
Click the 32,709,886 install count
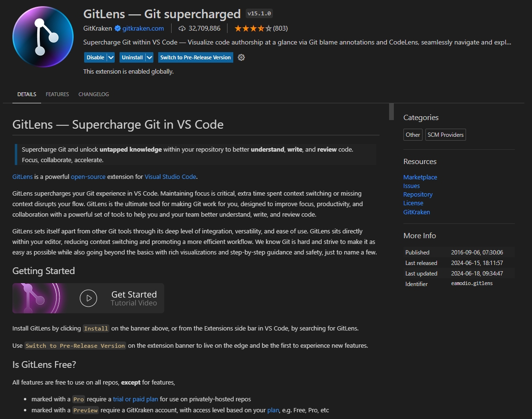(204, 29)
